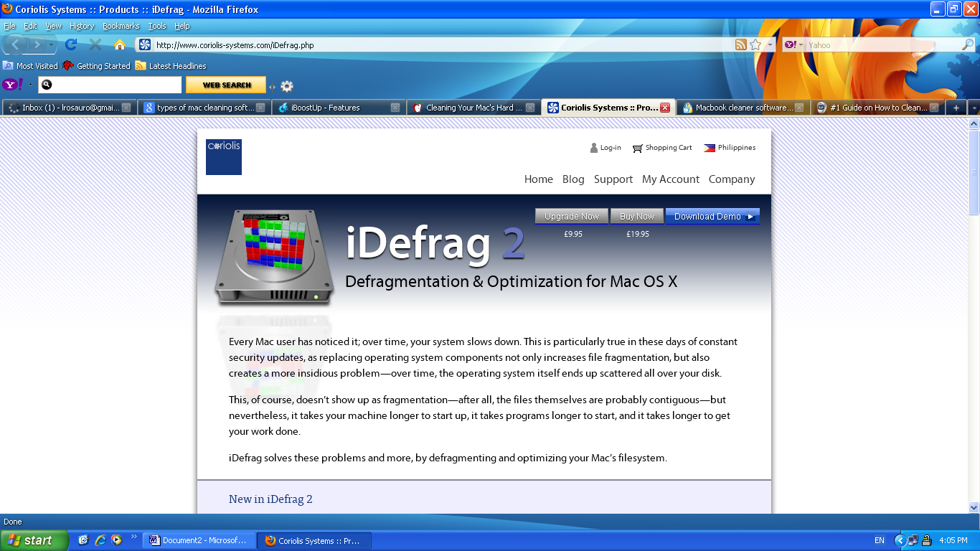Close the iBoostUp - Features tab
Image resolution: width=980 pixels, height=551 pixels.
pyautogui.click(x=395, y=108)
